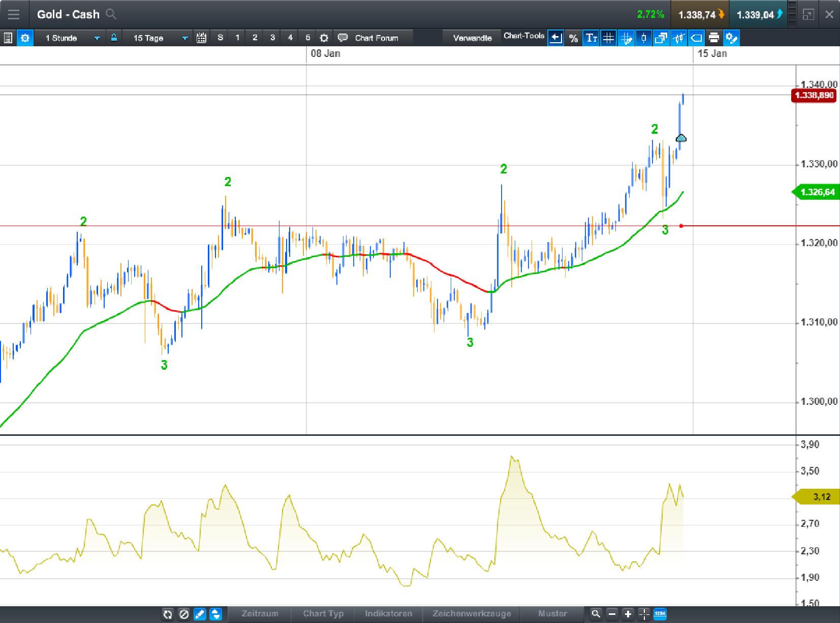
Task: Click the red price alert label 1.338,890
Action: (x=814, y=95)
